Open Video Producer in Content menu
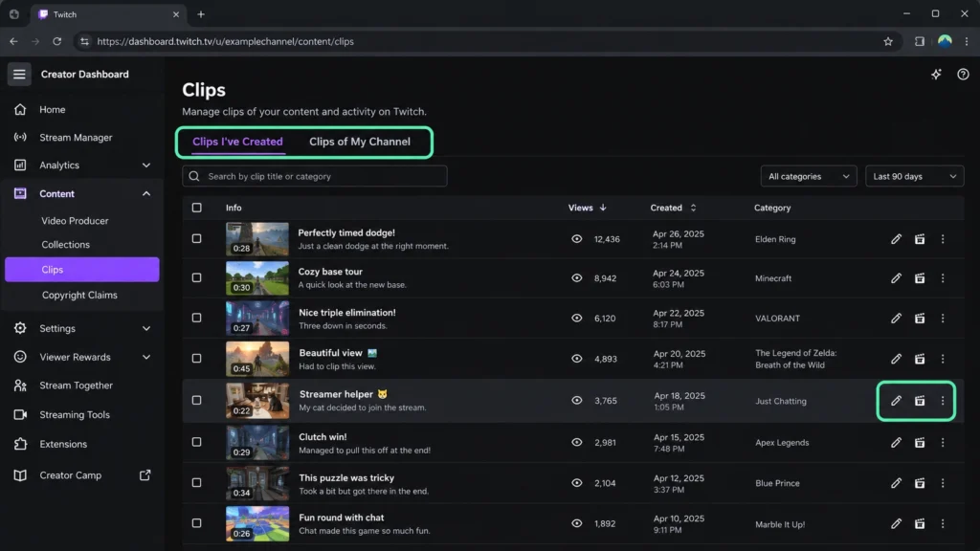 [75, 221]
